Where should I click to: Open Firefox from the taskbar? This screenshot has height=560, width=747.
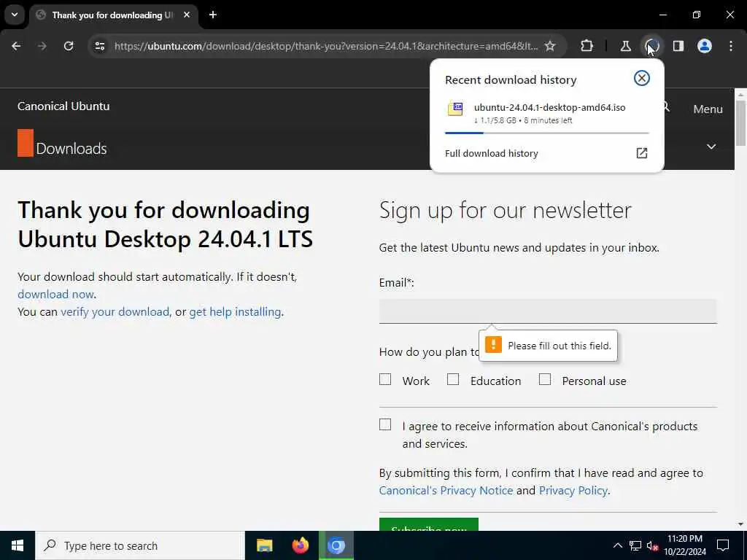[x=300, y=545]
